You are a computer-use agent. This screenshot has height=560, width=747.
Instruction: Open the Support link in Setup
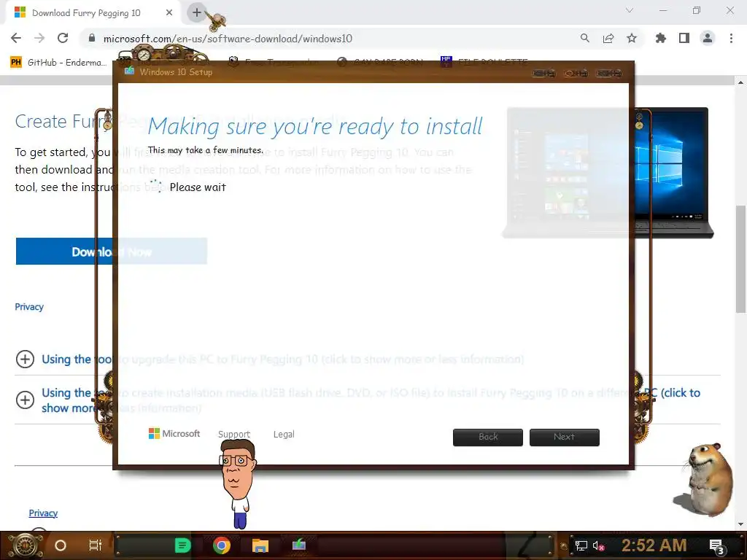(x=234, y=435)
